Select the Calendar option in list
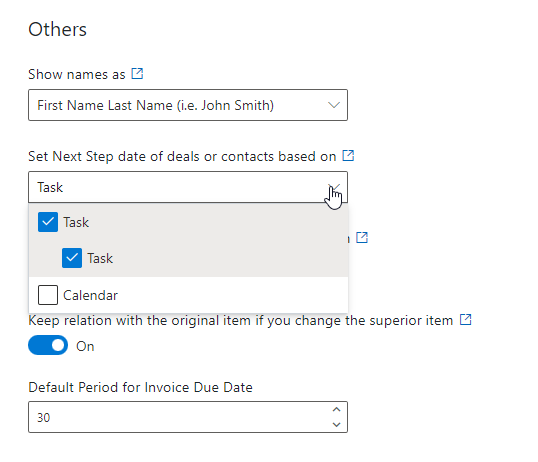Viewport: 538px width, 462px height. coord(188,295)
